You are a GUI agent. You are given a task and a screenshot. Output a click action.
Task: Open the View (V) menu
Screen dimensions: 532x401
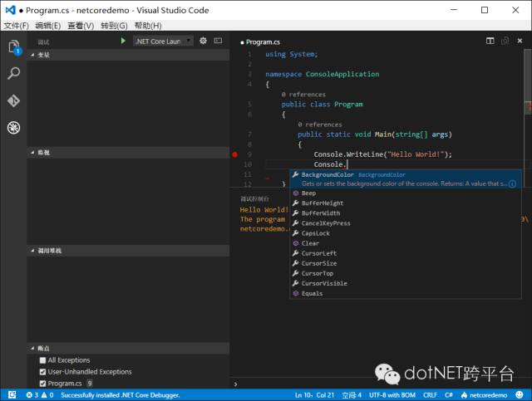(81, 26)
